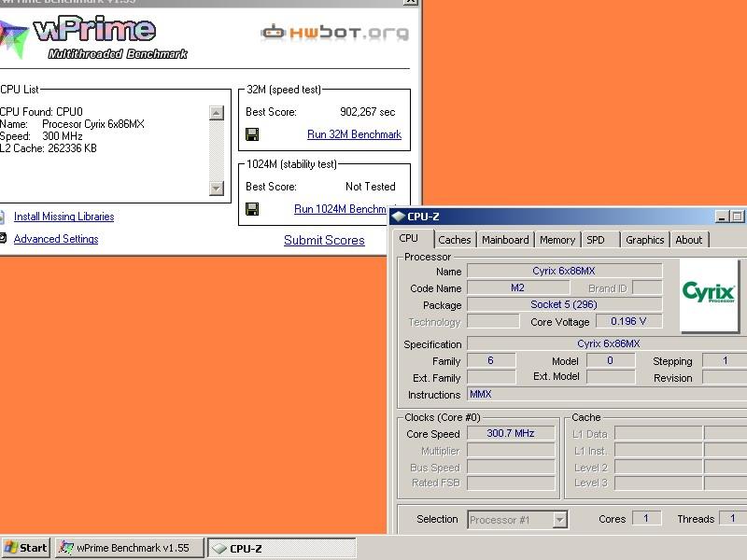Viewport: 747px width, 560px height.
Task: Click the Procesor Cyrix 6x86MX name line
Action: point(73,124)
